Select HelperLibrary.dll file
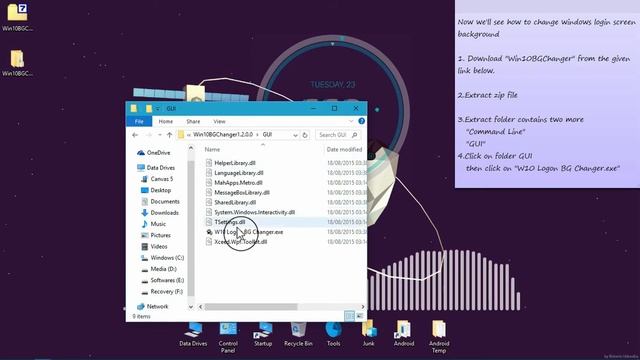Screen dimensions: 640x360 [235, 163]
